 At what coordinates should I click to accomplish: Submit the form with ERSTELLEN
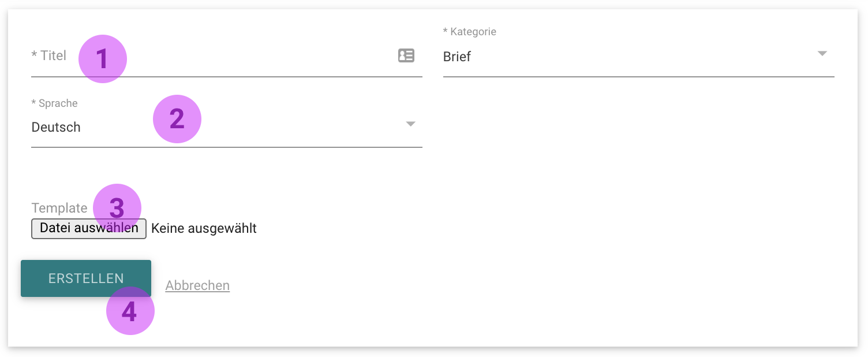click(x=86, y=278)
